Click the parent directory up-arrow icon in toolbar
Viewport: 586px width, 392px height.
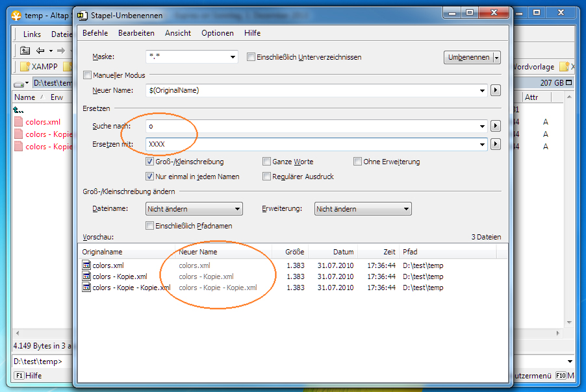(25, 51)
